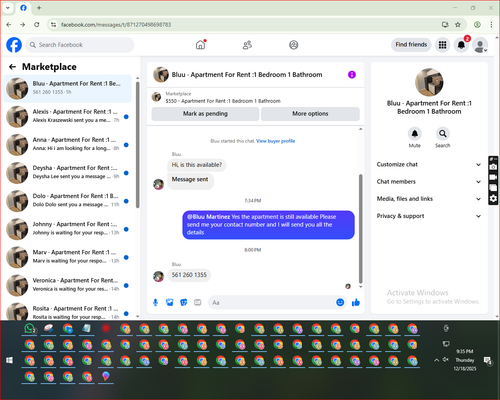
Task: Open site information icon in address bar
Action: pos(53,24)
